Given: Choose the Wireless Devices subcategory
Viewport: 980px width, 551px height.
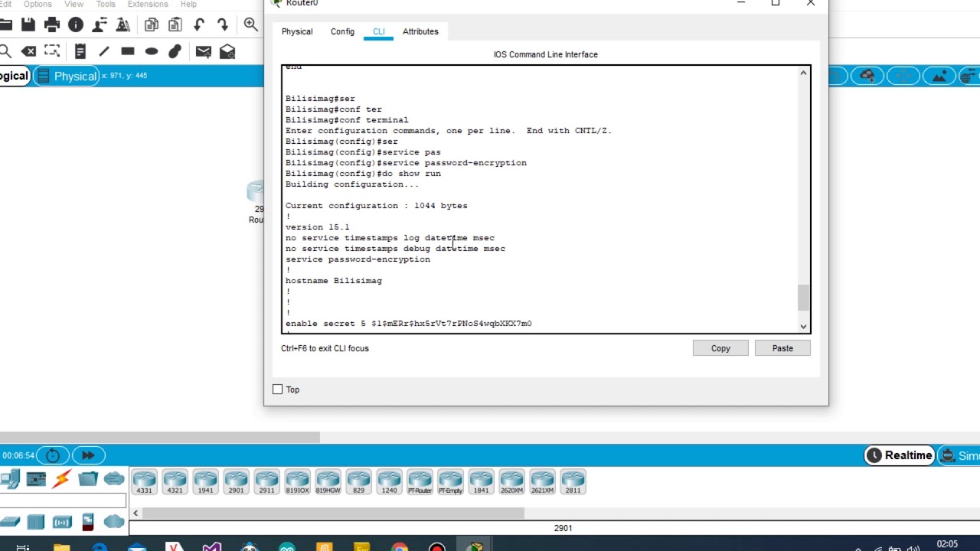Looking at the screenshot, I should (x=62, y=522).
